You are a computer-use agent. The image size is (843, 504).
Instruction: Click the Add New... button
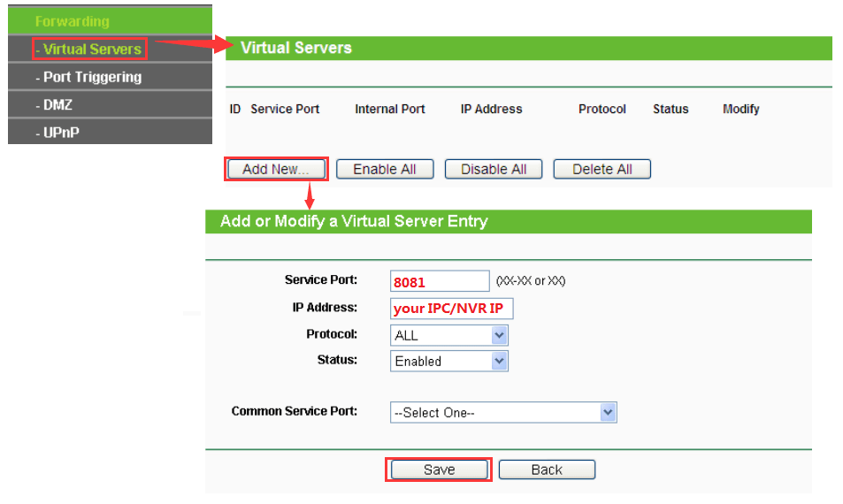tap(276, 169)
